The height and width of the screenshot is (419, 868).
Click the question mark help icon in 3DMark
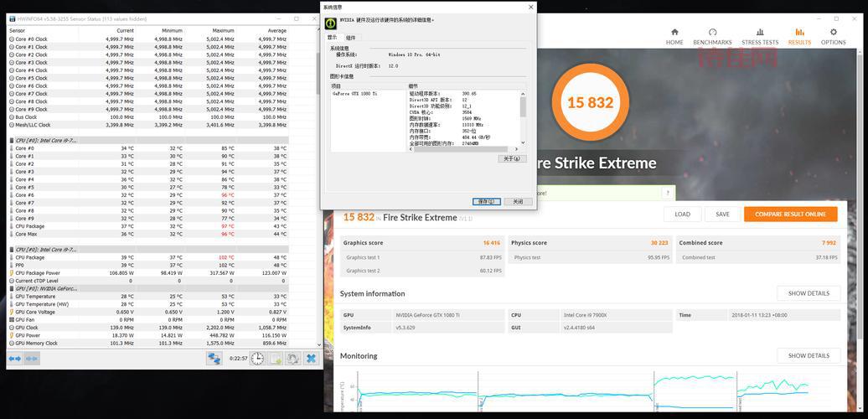666,193
